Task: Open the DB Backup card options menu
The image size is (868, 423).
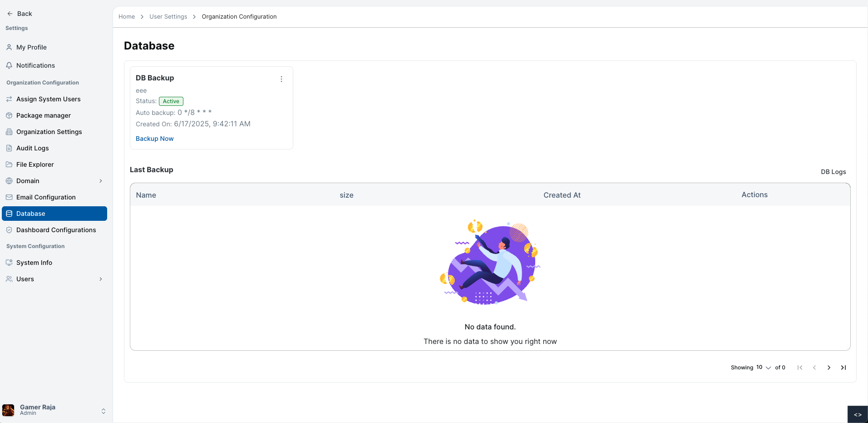Action: (x=281, y=79)
